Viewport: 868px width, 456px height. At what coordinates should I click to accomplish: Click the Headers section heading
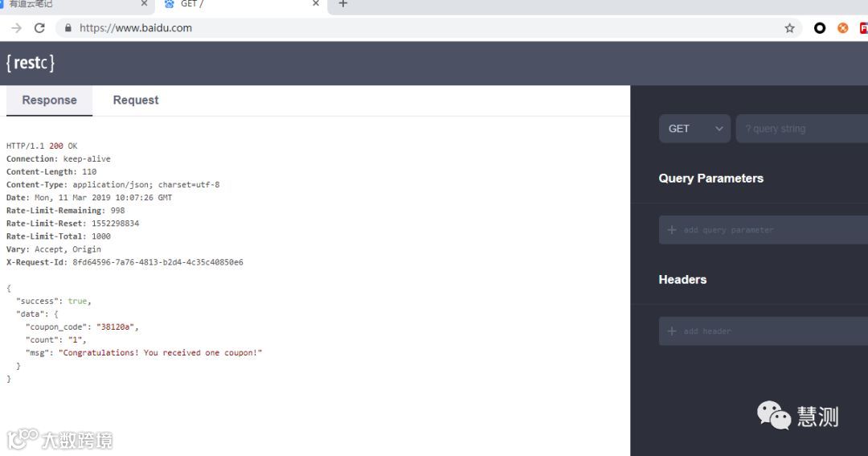pos(682,280)
